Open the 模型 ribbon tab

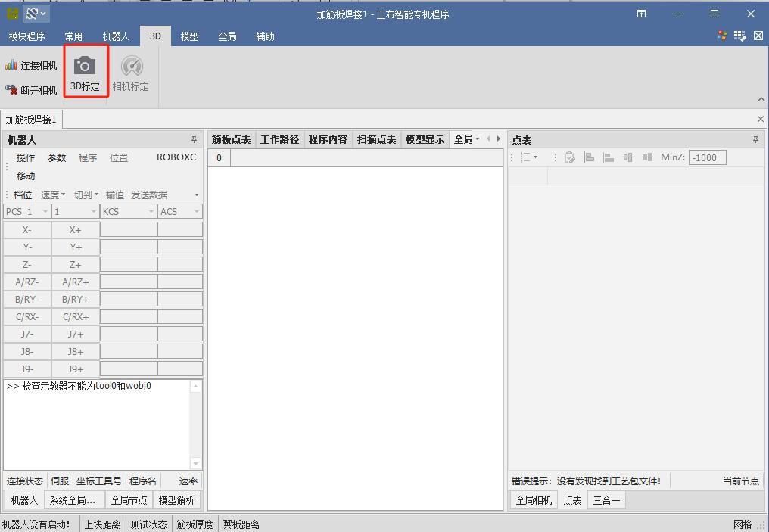point(190,36)
